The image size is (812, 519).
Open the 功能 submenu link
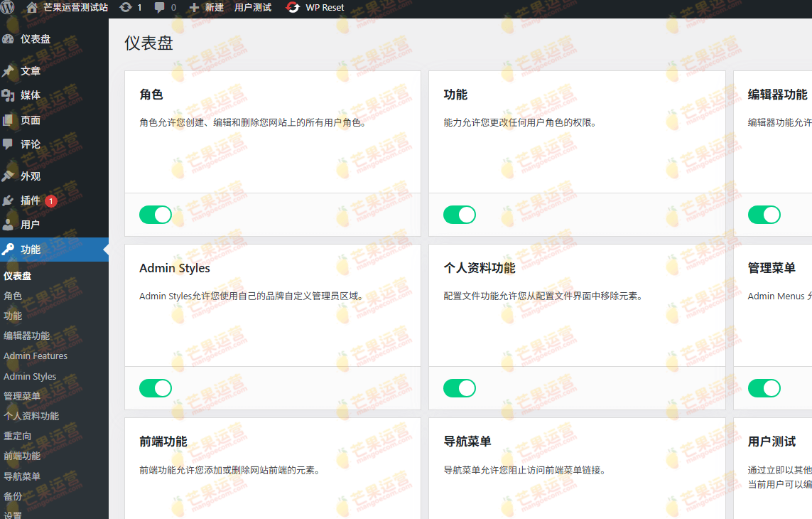(13, 316)
